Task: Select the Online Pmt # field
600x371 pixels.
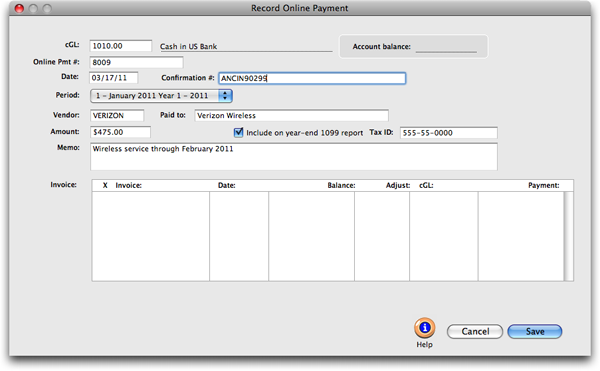Action: tap(136, 62)
